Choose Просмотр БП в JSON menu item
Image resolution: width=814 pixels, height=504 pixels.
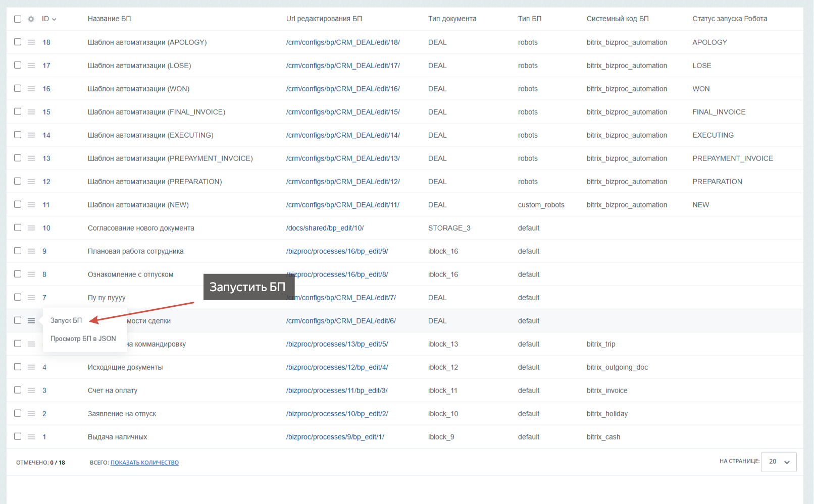(x=83, y=339)
